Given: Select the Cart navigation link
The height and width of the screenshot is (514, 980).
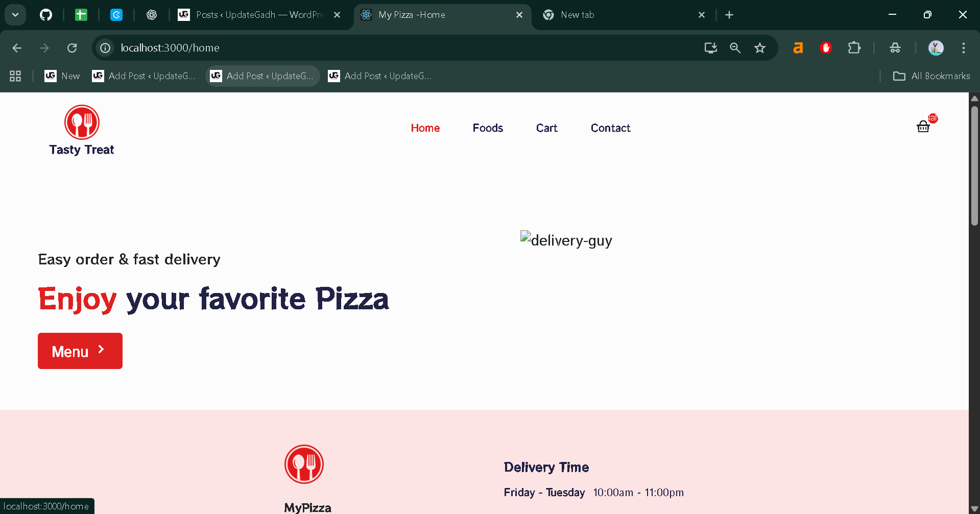Looking at the screenshot, I should (x=546, y=128).
